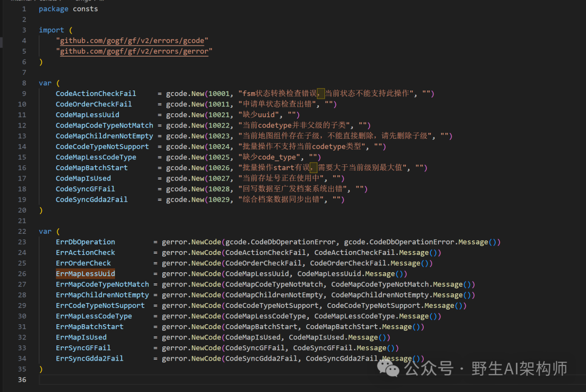
Task: Click error code number 10026
Action: [219, 168]
